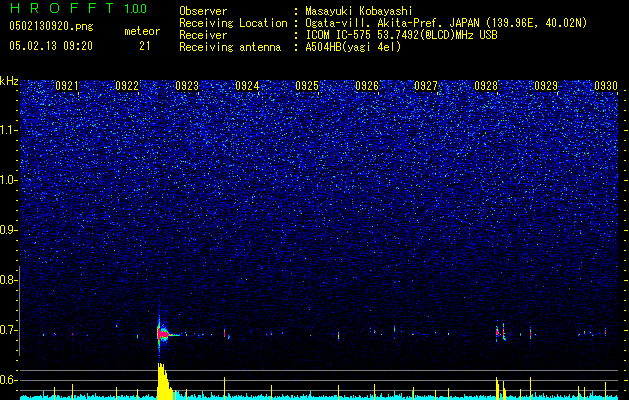Click the 'Receiving antenna' field label
The height and width of the screenshot is (400, 629).
click(230, 47)
